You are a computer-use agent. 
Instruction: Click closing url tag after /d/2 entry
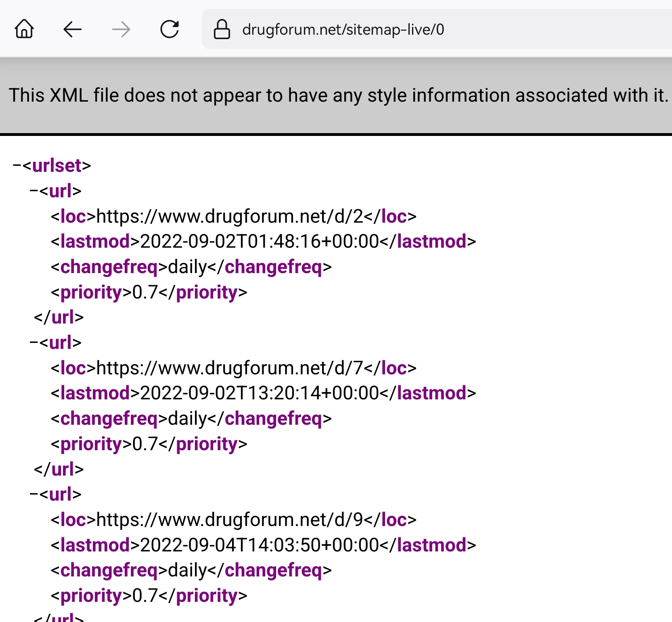(x=59, y=317)
